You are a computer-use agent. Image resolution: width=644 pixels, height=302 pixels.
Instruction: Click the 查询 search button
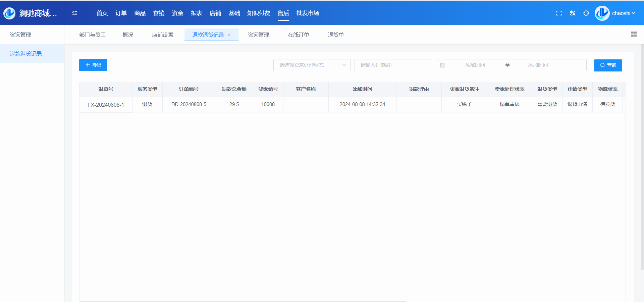(x=608, y=65)
